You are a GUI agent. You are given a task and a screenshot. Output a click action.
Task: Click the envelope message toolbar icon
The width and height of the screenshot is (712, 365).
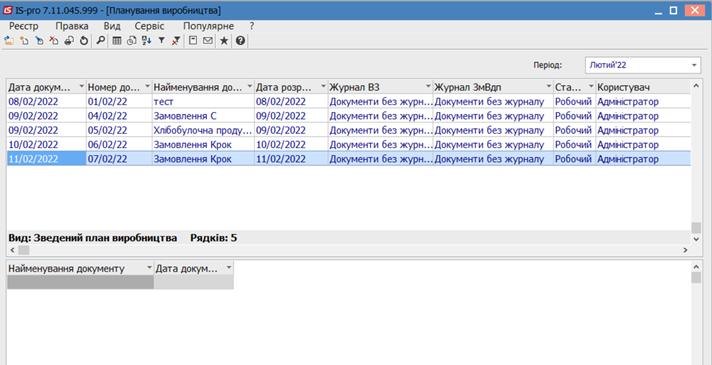(208, 41)
